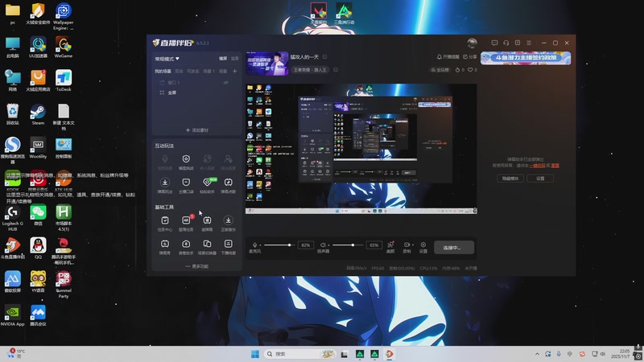Add a new scene with plus icon

[234, 71]
